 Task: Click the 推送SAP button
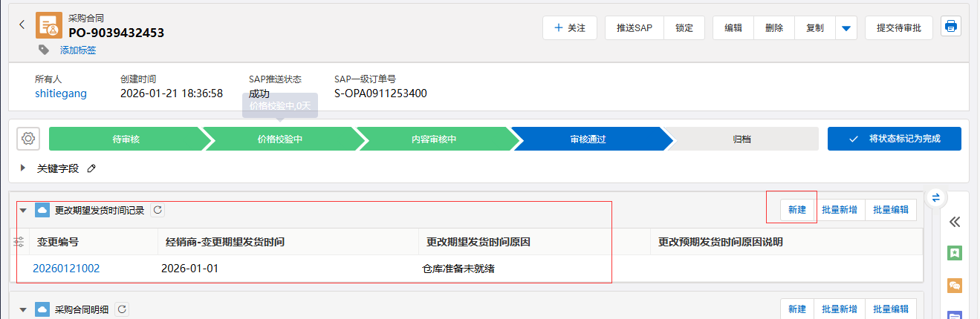[x=634, y=28]
